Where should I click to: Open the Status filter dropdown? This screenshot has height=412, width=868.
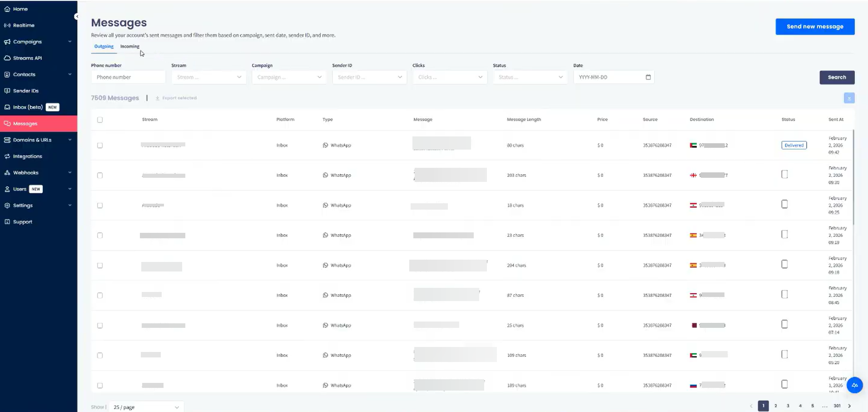point(530,77)
